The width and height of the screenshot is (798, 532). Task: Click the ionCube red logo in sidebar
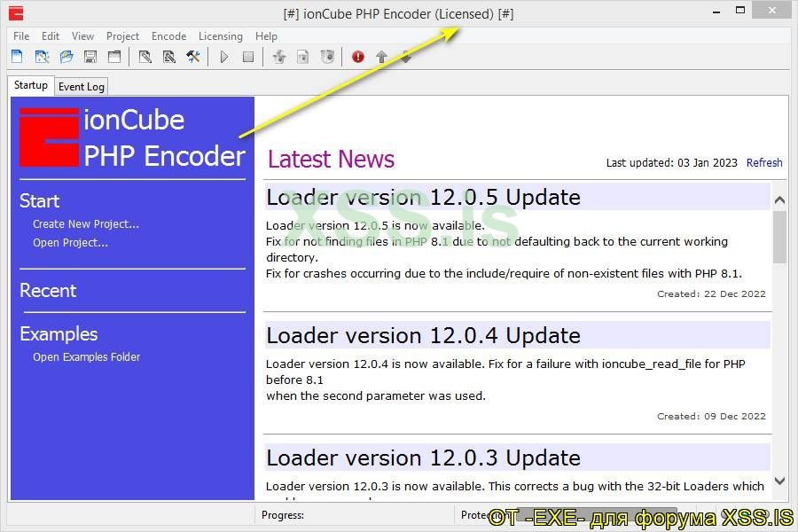point(50,137)
